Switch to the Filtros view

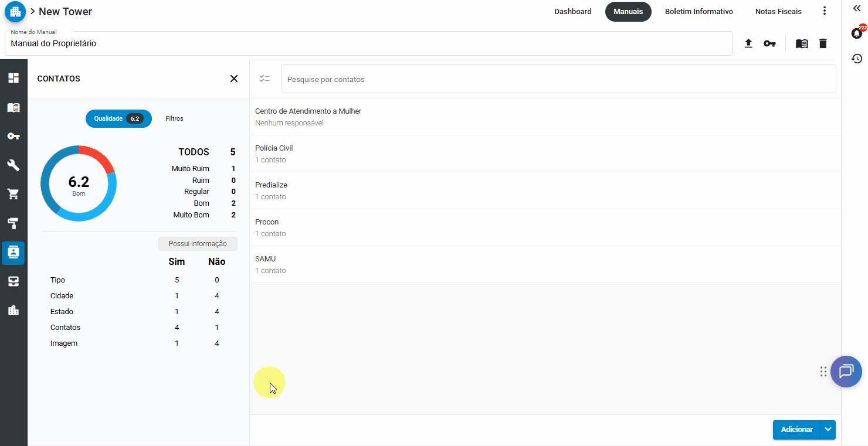pyautogui.click(x=174, y=118)
